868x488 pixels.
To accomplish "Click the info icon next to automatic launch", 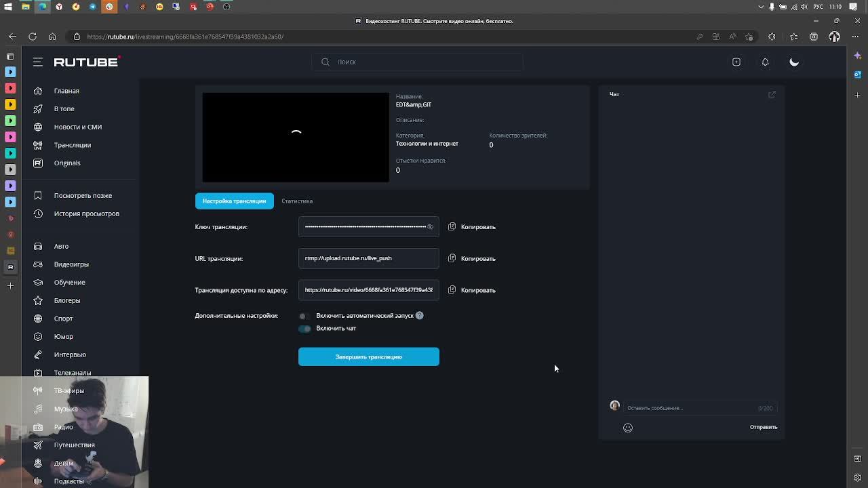I will point(419,315).
